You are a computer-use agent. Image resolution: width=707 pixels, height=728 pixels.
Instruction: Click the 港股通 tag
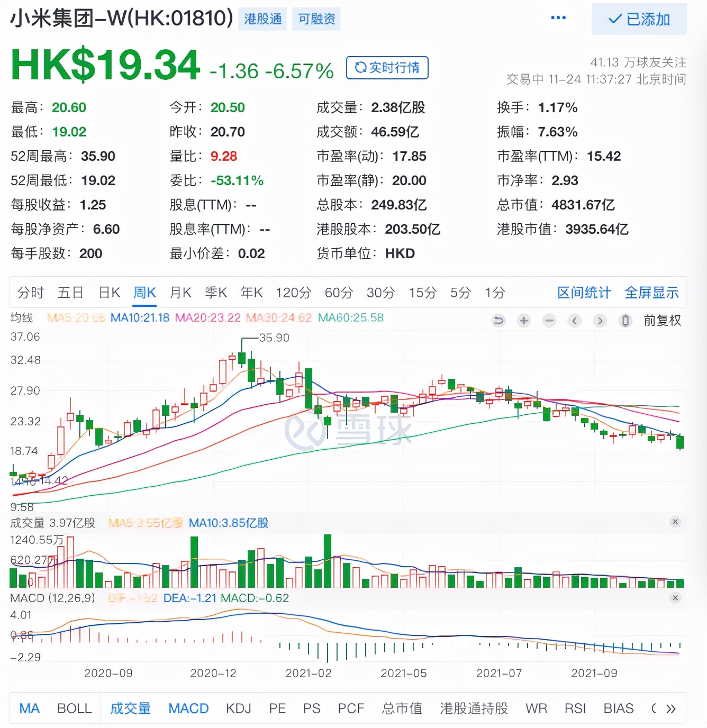262,19
